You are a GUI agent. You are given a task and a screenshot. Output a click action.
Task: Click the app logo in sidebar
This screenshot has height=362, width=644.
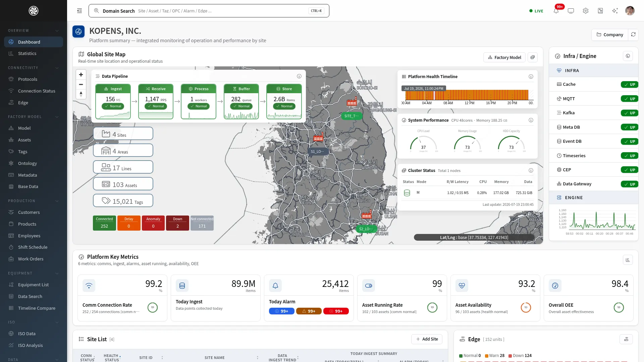click(34, 11)
